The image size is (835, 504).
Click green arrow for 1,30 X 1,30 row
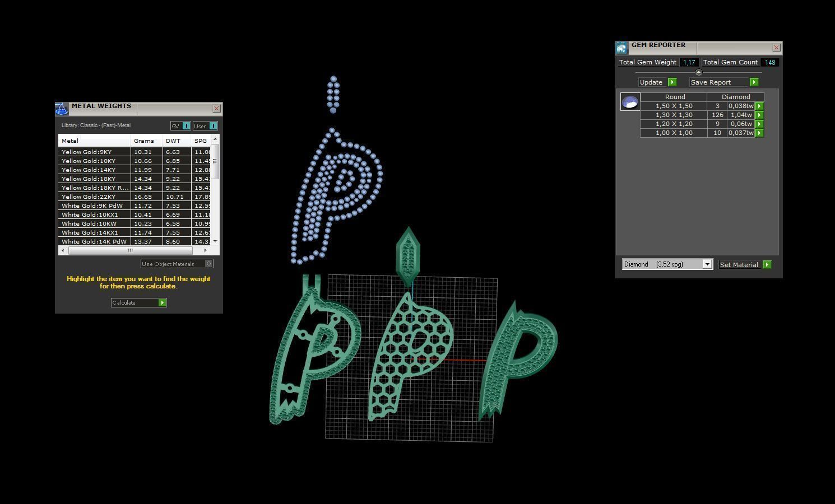point(759,115)
